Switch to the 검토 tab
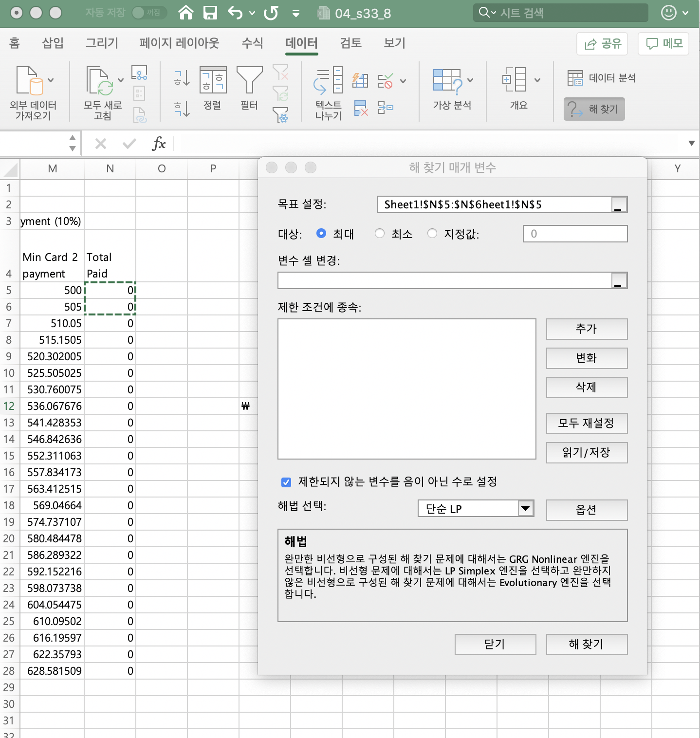The height and width of the screenshot is (738, 700). [x=350, y=43]
